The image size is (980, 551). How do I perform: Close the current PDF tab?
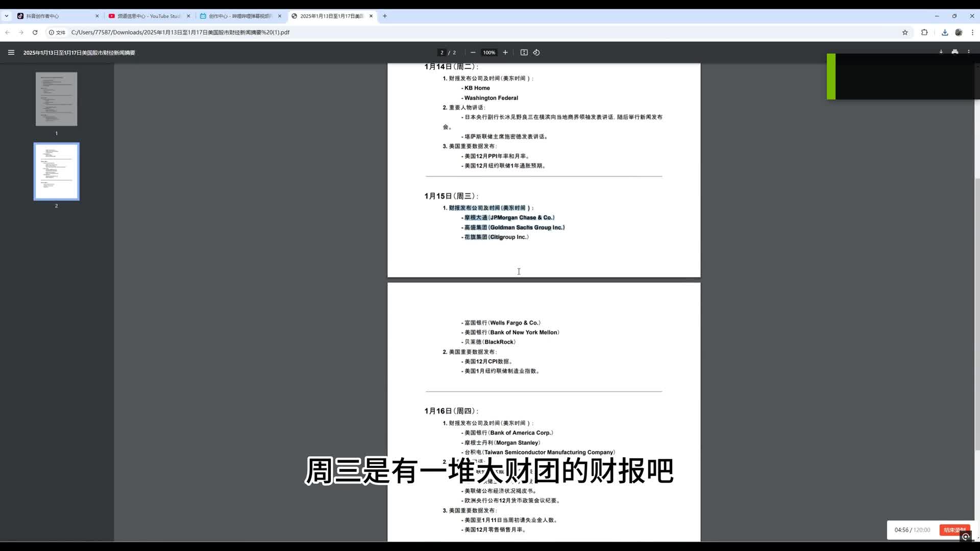(x=371, y=16)
